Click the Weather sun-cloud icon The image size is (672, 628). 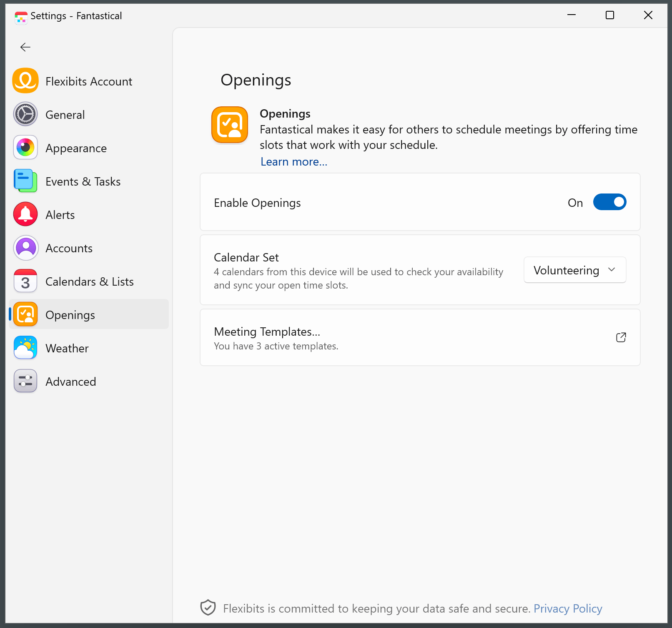click(25, 347)
